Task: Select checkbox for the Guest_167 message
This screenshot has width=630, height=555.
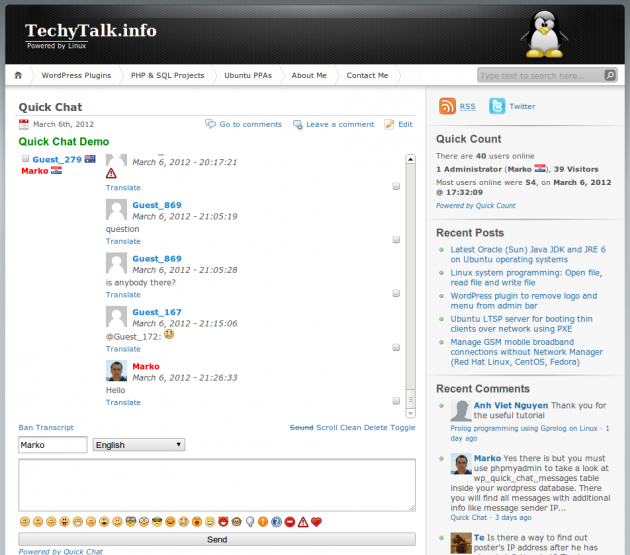Action: [396, 347]
